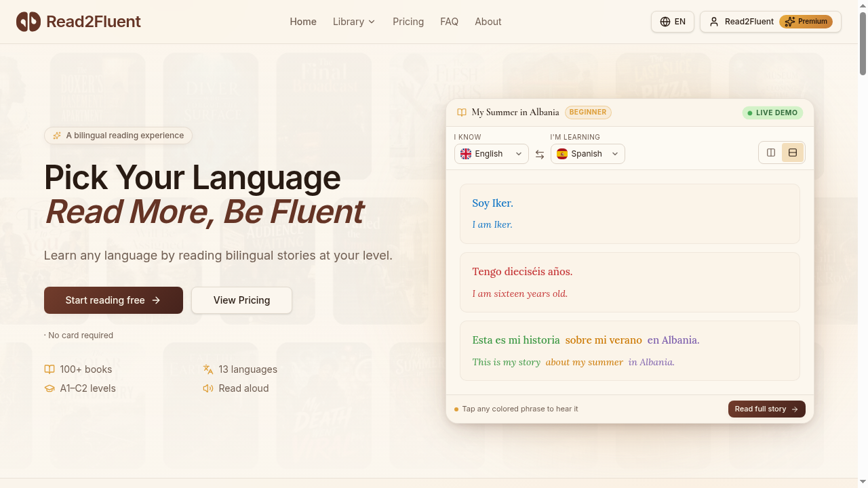Open the EN language selector
Image resolution: width=868 pixels, height=488 pixels.
(x=673, y=22)
